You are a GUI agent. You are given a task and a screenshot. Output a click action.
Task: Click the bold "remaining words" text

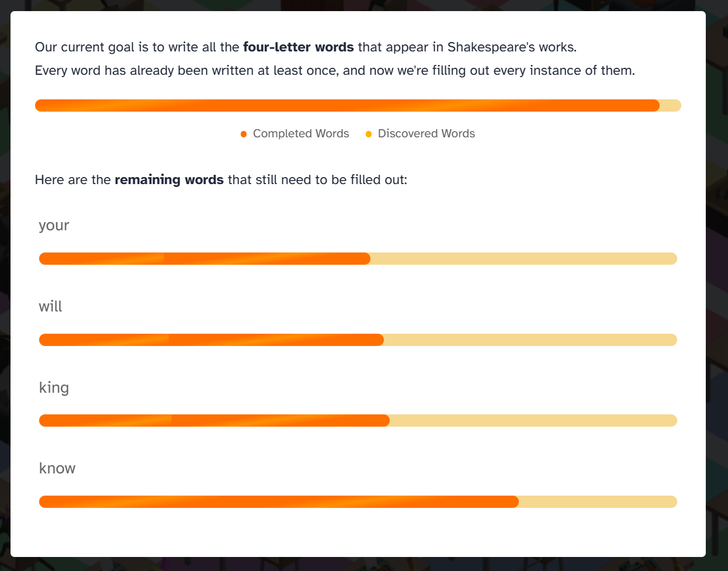[x=169, y=180]
